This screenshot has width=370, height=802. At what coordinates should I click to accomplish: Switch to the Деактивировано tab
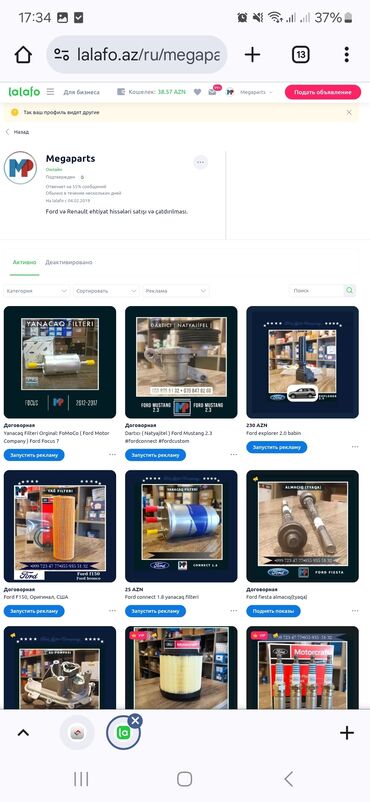click(69, 262)
